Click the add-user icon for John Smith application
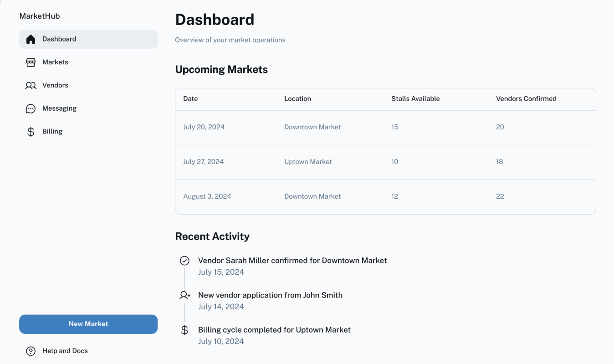The width and height of the screenshot is (614, 364). click(x=184, y=295)
